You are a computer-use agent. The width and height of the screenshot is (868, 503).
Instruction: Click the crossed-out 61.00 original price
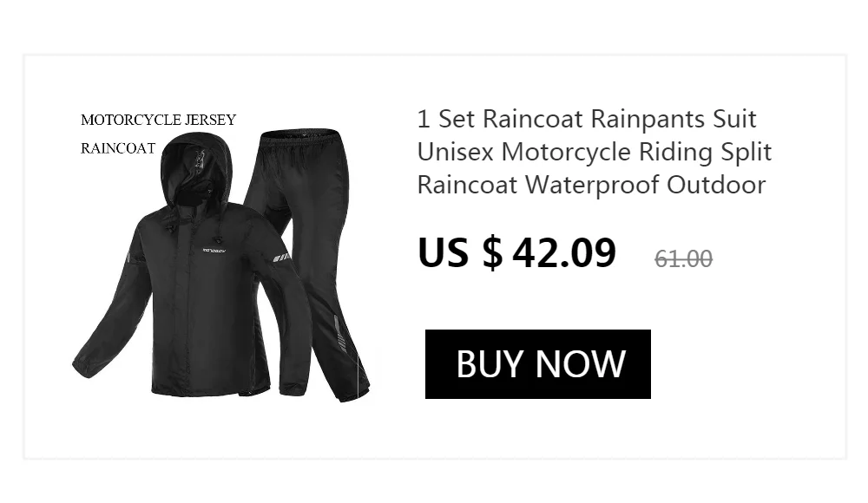point(683,259)
